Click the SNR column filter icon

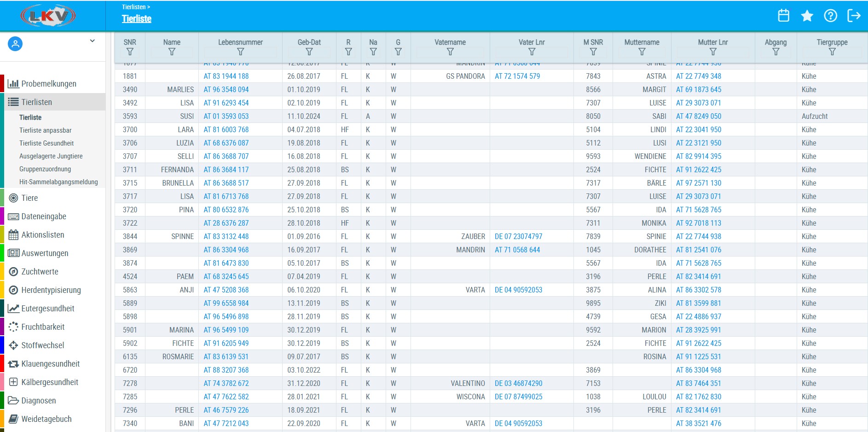click(x=130, y=52)
